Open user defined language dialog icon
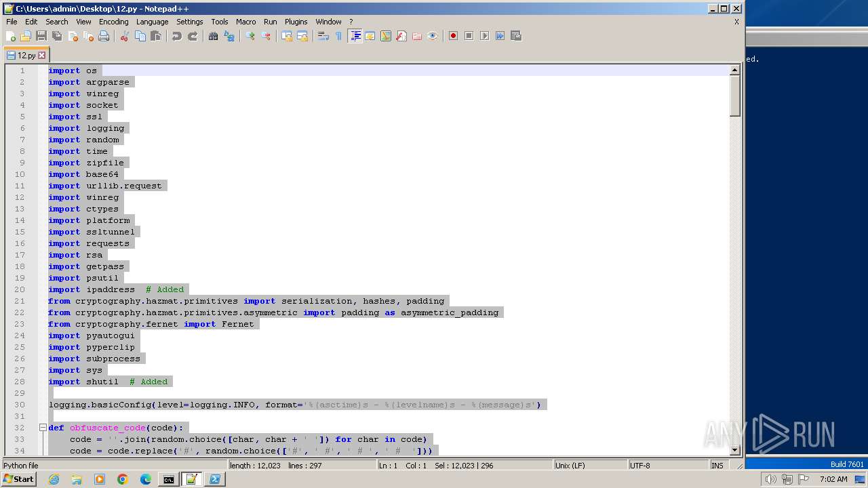The width and height of the screenshot is (868, 488). [370, 36]
